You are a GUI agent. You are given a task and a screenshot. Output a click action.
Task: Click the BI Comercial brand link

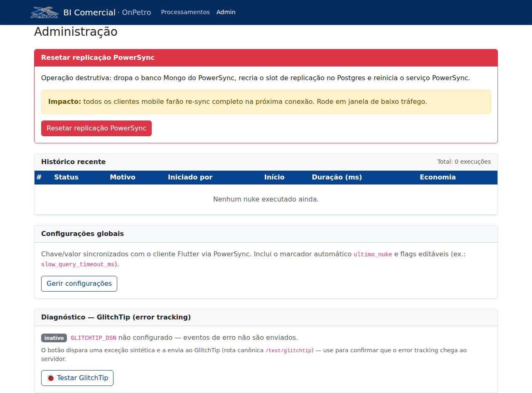pos(89,12)
